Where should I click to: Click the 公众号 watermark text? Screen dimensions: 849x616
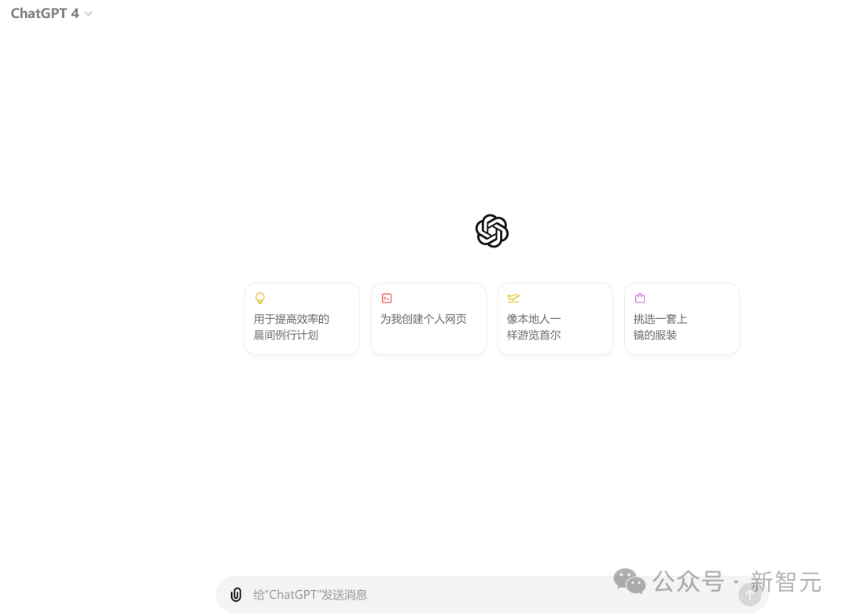click(688, 582)
